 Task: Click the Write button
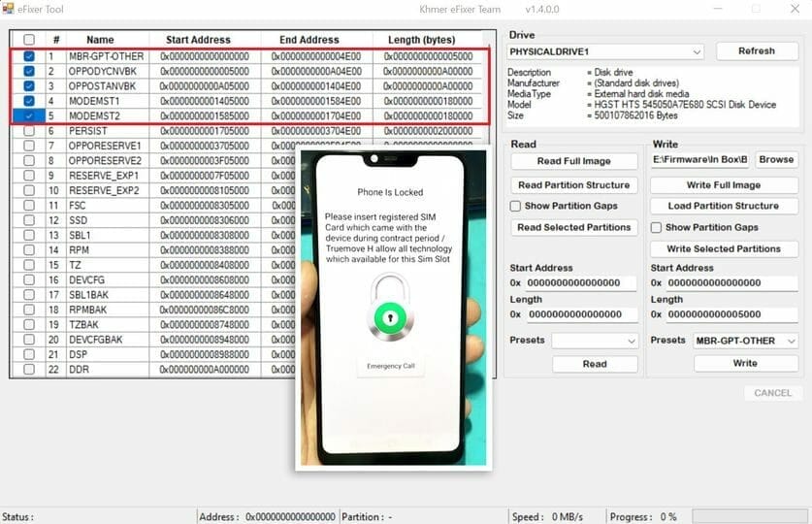click(x=745, y=363)
